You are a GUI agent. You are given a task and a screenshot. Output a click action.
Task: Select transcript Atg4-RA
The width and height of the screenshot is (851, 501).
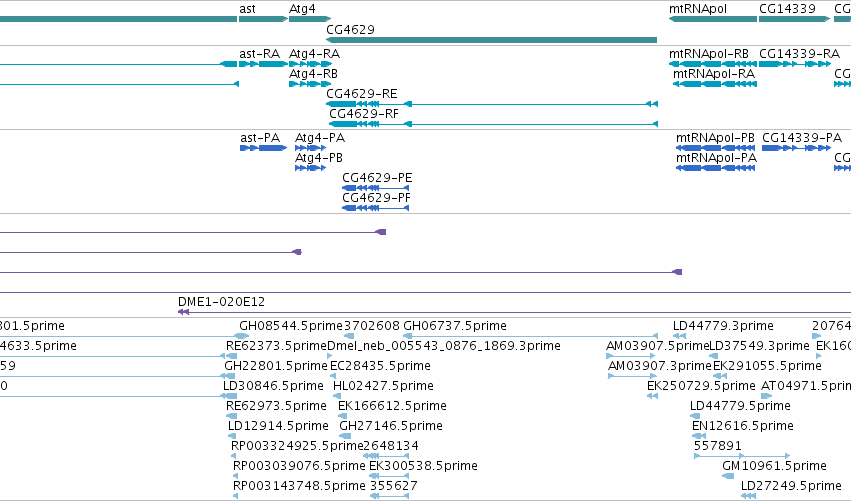pos(310,64)
